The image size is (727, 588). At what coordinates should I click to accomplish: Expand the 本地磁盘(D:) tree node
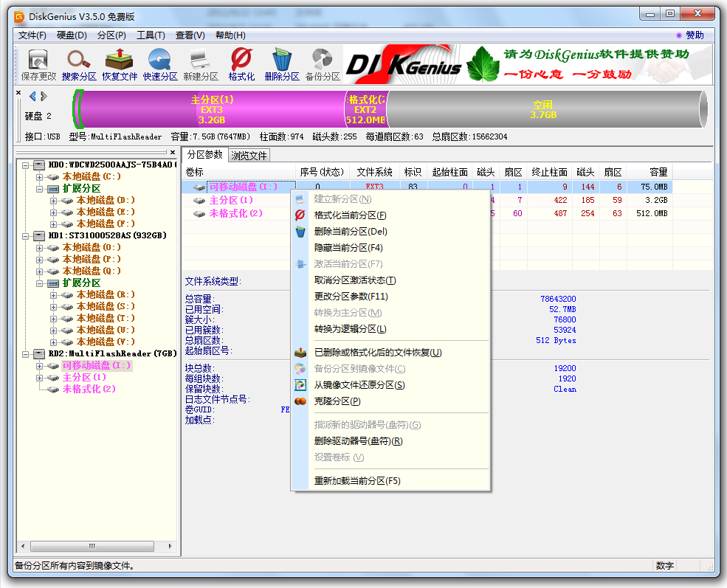53,201
